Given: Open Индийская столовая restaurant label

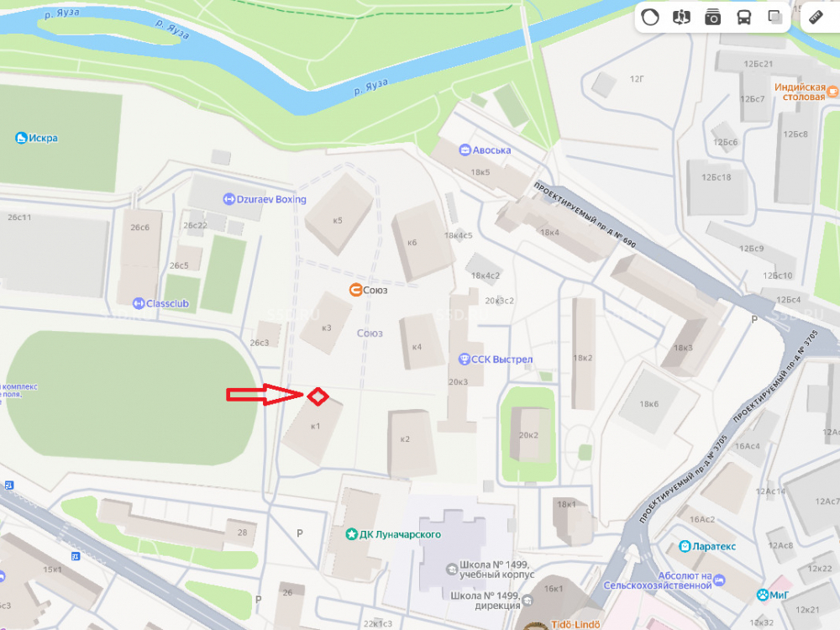Looking at the screenshot, I should click(x=800, y=92).
